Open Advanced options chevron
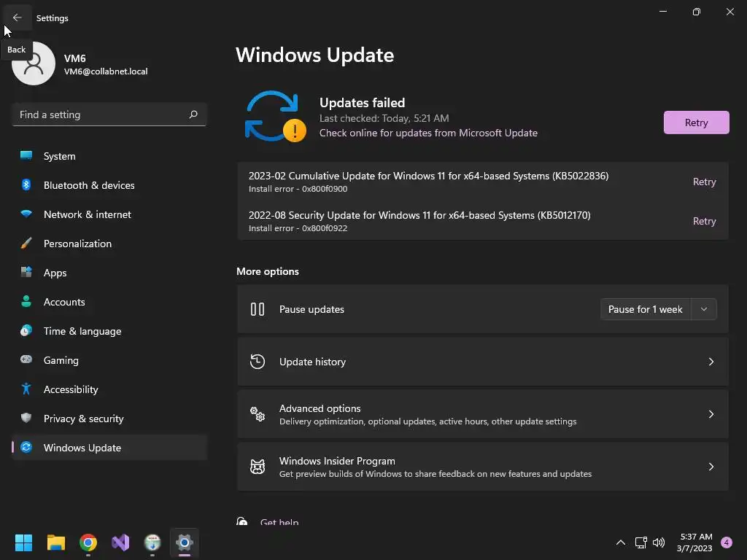This screenshot has width=747, height=560. tap(711, 414)
